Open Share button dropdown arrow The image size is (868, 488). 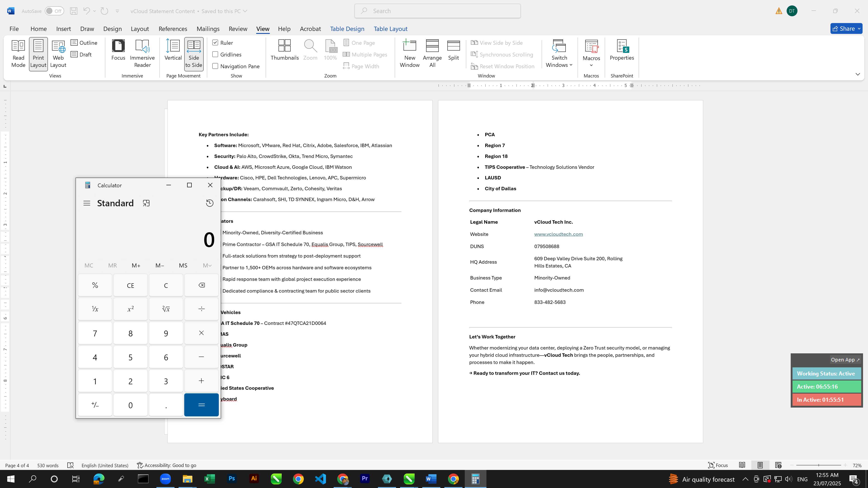point(859,29)
